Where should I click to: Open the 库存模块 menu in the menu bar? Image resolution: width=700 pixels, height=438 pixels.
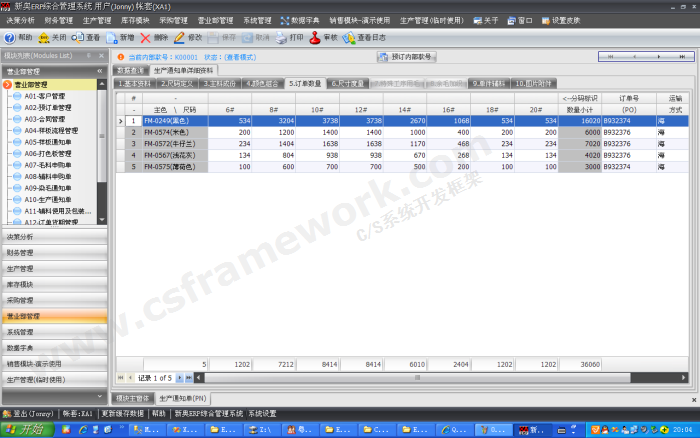coord(133,19)
